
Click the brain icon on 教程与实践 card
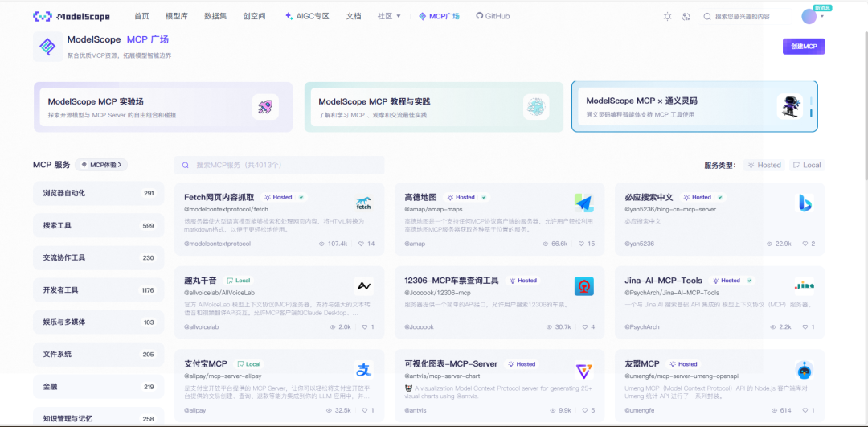pyautogui.click(x=536, y=107)
